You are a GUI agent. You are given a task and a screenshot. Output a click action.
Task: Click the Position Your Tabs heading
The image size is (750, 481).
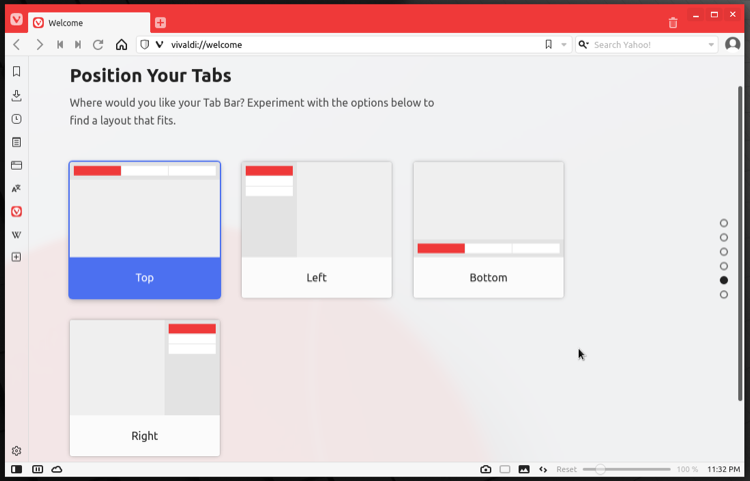[151, 76]
